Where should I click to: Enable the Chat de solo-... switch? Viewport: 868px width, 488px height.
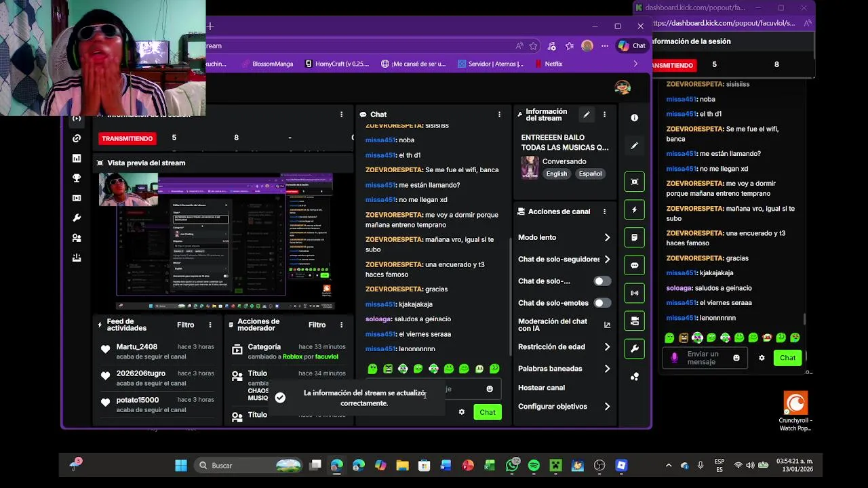pos(601,281)
